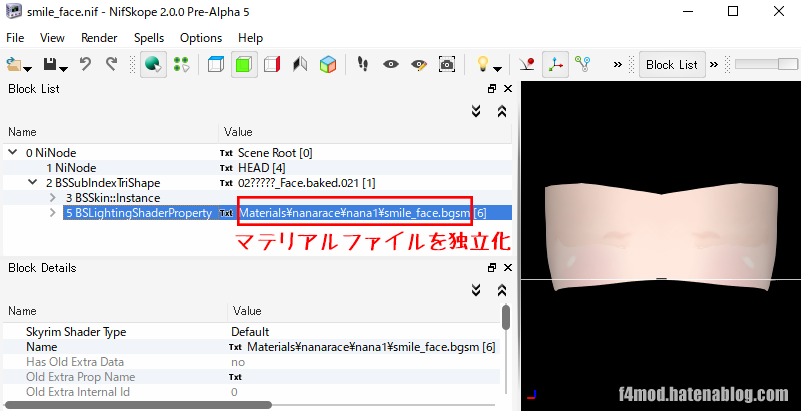The height and width of the screenshot is (411, 801).
Task: Expand the 3 BSSkin::Instance row
Action: (53, 197)
